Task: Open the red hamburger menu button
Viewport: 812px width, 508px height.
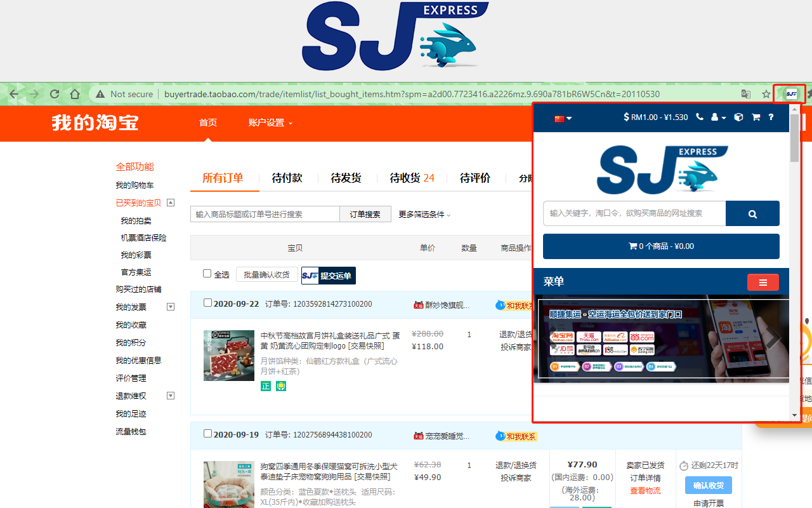Action: 763,283
